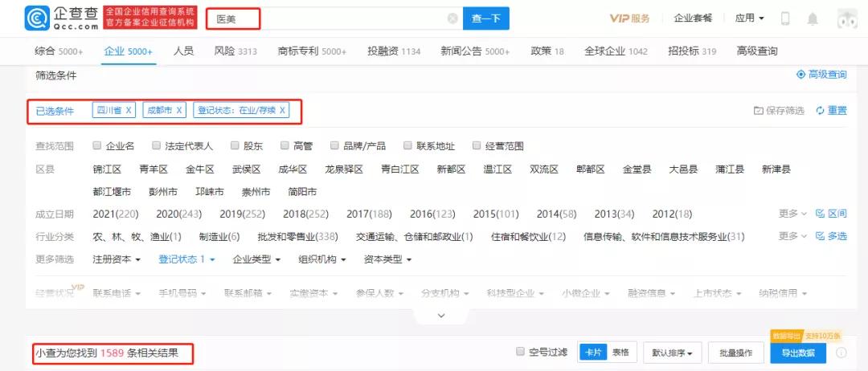Click 重置 to reset filters
The image size is (868, 371).
[x=832, y=111]
